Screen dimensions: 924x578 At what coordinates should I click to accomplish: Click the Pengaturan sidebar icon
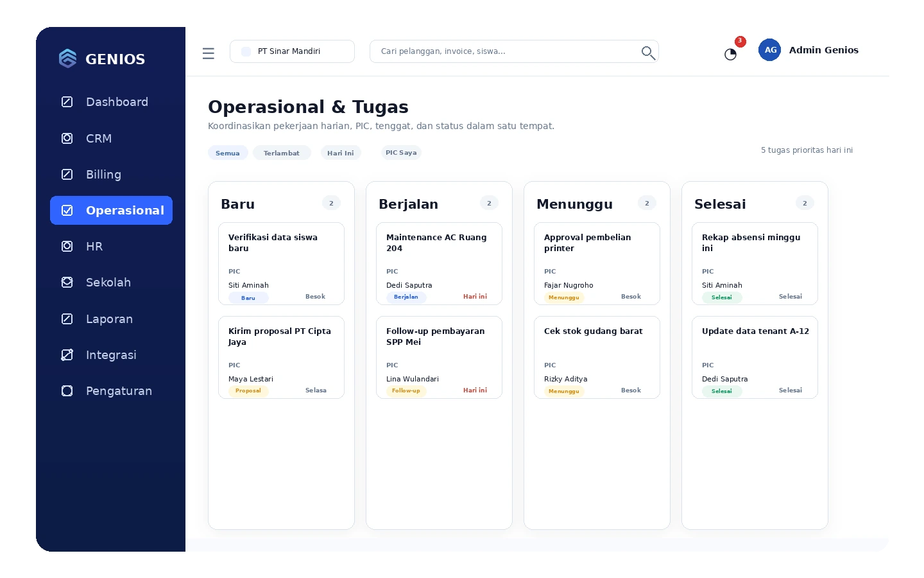pyautogui.click(x=67, y=390)
